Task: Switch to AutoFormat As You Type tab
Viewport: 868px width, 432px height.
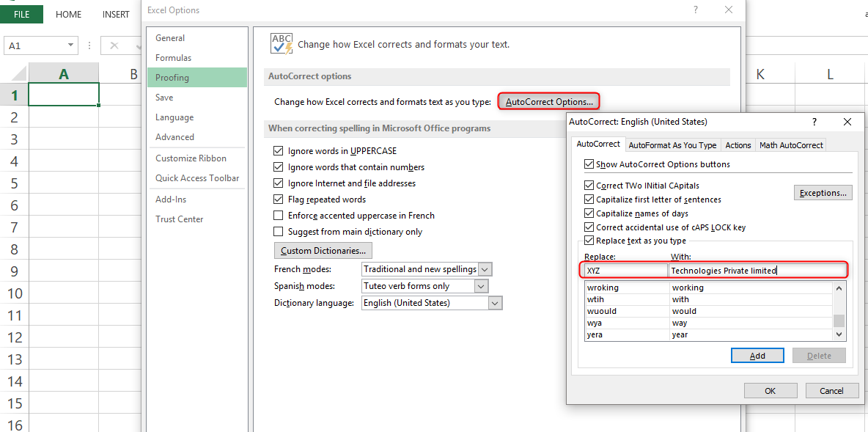Action: click(672, 145)
